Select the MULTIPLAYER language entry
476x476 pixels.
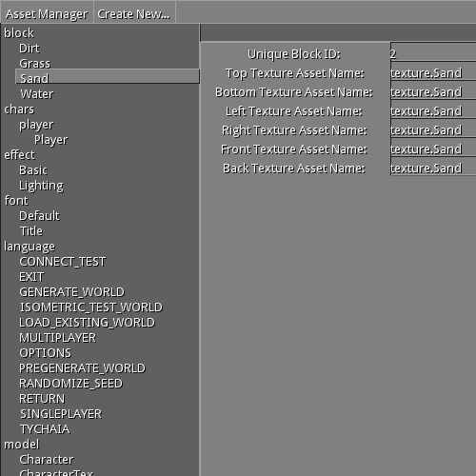click(x=57, y=338)
